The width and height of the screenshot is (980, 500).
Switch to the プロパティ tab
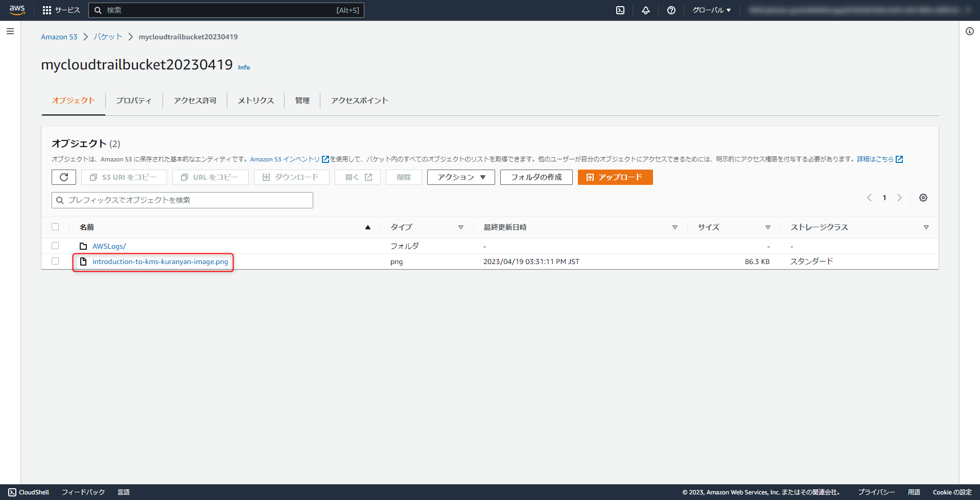(134, 101)
